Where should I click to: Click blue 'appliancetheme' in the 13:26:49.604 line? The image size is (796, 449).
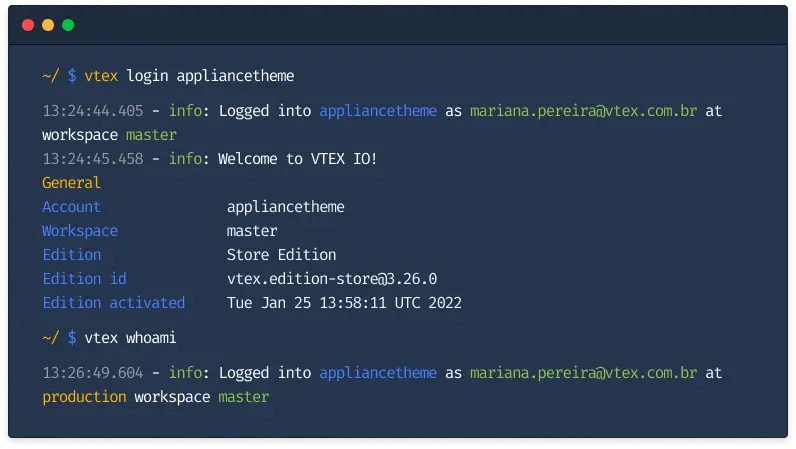tap(378, 373)
